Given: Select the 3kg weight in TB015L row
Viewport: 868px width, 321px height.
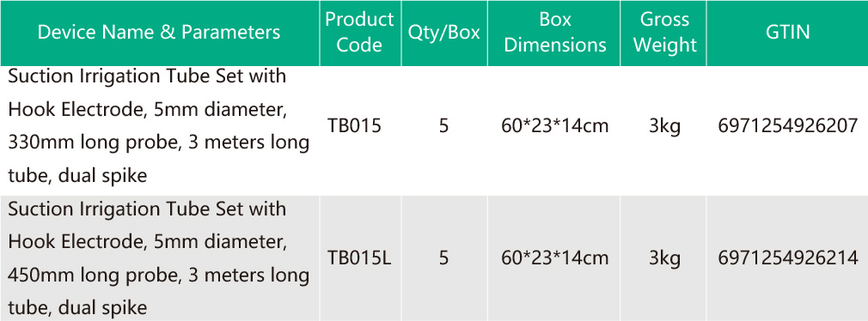Looking at the screenshot, I should coord(664,258).
